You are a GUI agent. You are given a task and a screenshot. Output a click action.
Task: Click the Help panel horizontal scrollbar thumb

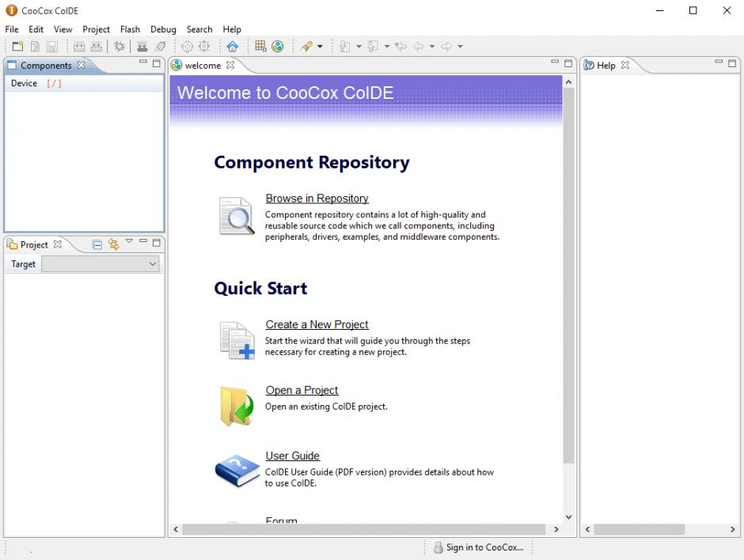click(640, 529)
